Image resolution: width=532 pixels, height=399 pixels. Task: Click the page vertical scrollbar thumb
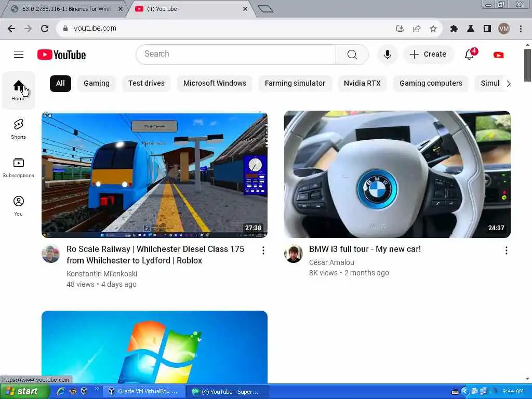[x=527, y=65]
